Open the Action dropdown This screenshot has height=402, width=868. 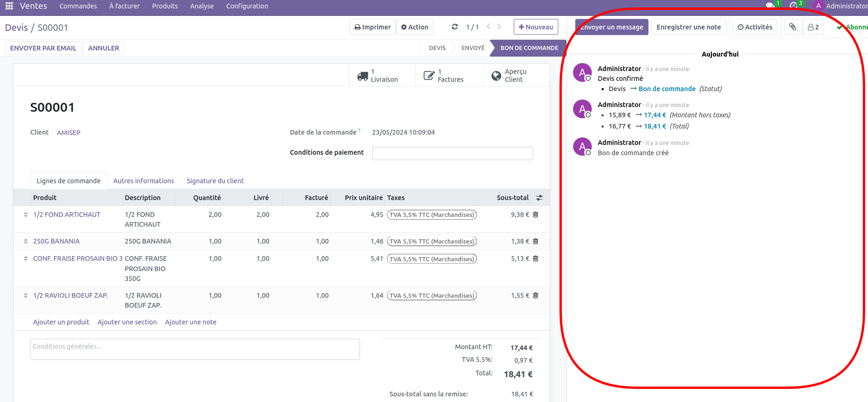[x=415, y=27]
